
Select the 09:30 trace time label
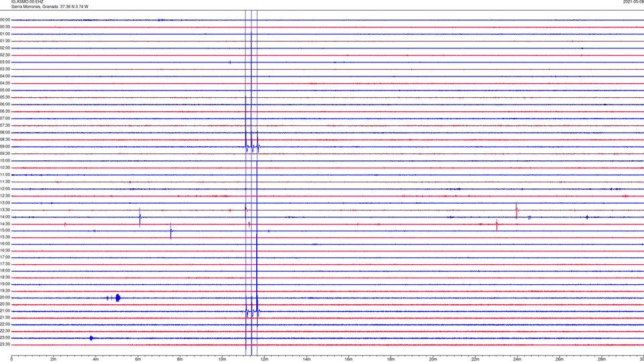[x=5, y=154]
